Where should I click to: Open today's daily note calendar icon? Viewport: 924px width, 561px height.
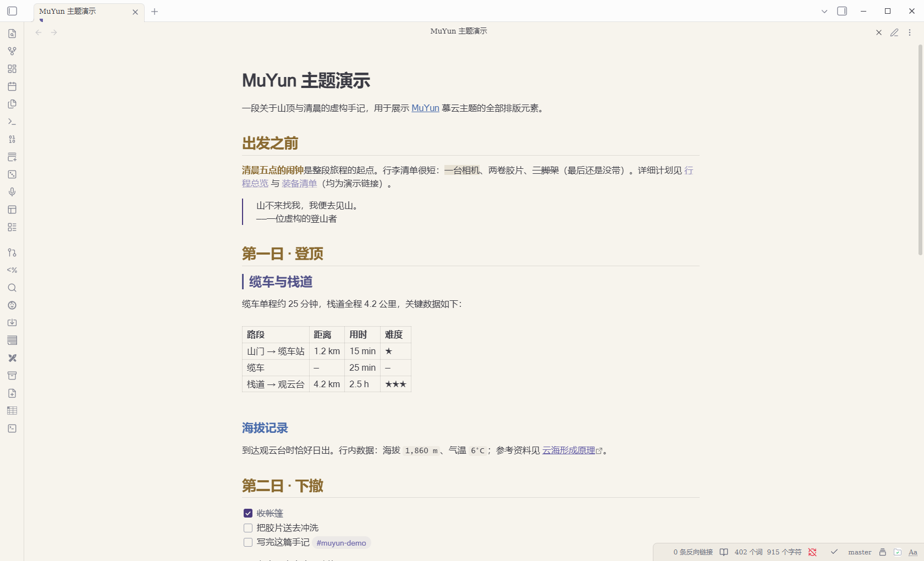[x=12, y=86]
